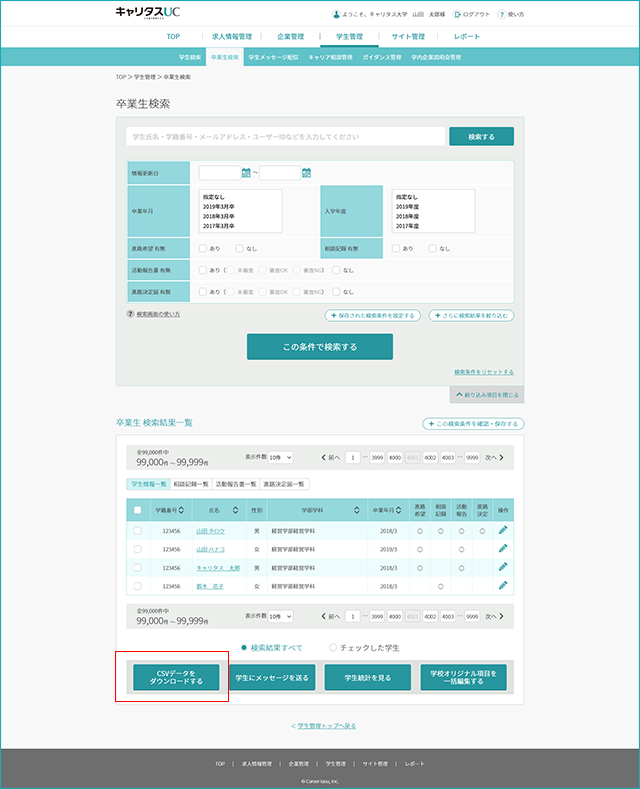Select the チェックした学生 radio button
Viewport: 640px width, 789px height.
[x=333, y=648]
